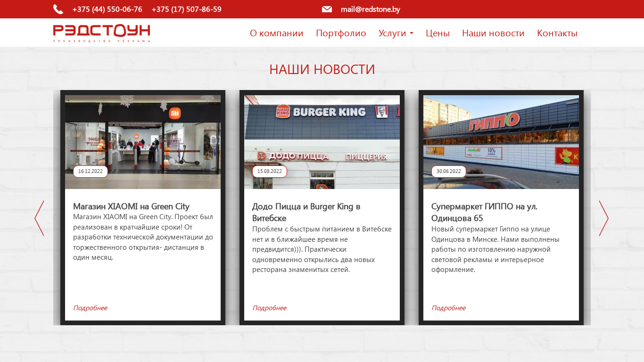Click the email envelope icon
The height and width of the screenshot is (362, 644).
[327, 9]
